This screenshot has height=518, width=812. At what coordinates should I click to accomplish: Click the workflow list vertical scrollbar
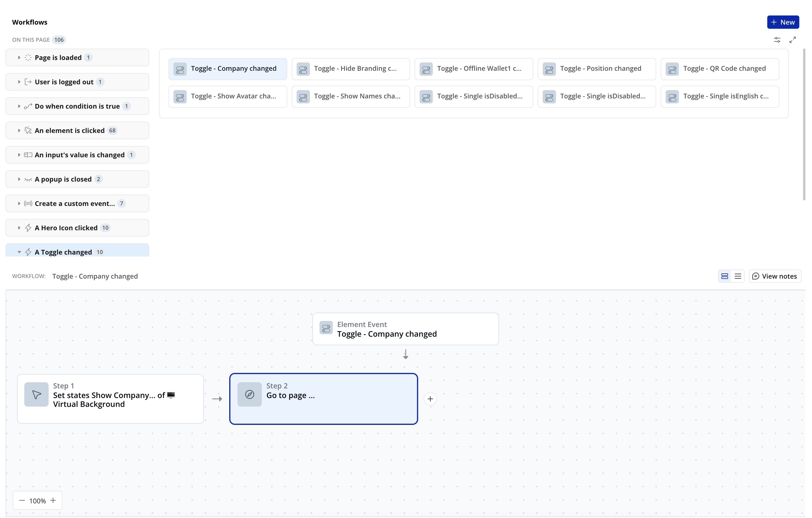tap(804, 125)
